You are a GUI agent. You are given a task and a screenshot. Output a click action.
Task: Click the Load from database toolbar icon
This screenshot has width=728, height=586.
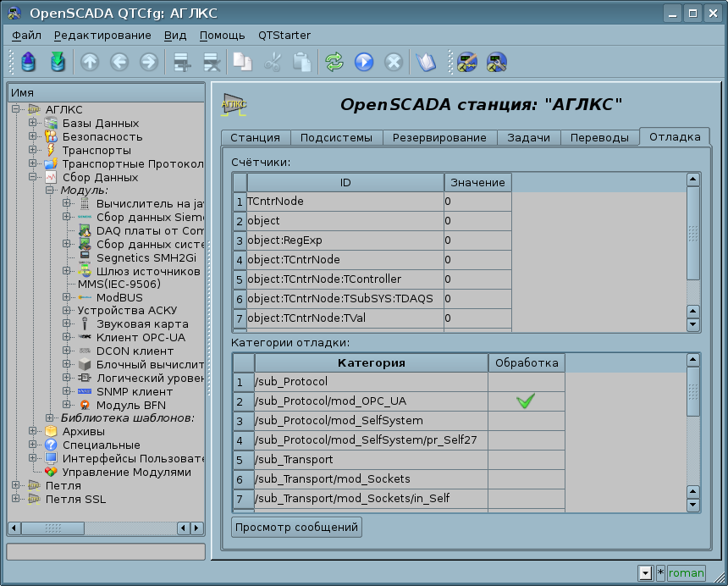point(29,62)
